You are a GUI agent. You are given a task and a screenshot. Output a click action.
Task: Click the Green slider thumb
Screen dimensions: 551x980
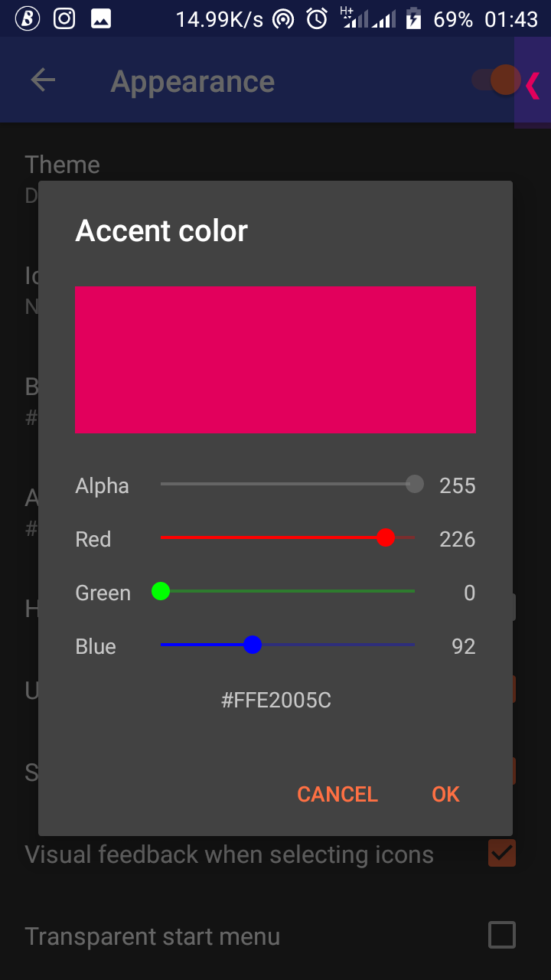coord(161,591)
